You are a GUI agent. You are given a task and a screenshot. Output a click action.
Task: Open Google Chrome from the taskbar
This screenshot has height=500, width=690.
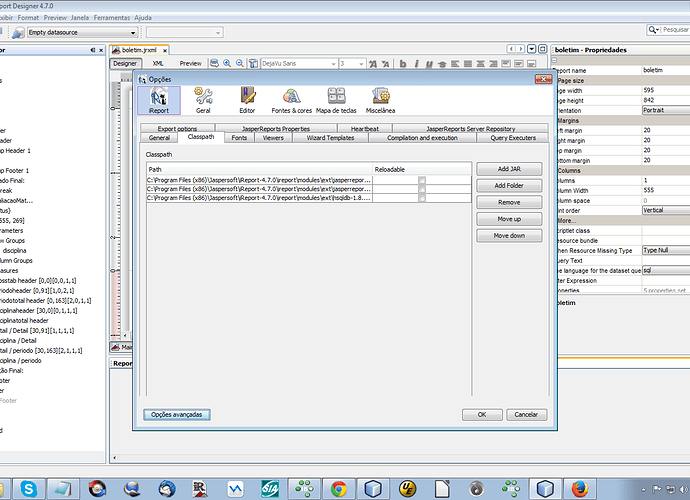coord(339,488)
